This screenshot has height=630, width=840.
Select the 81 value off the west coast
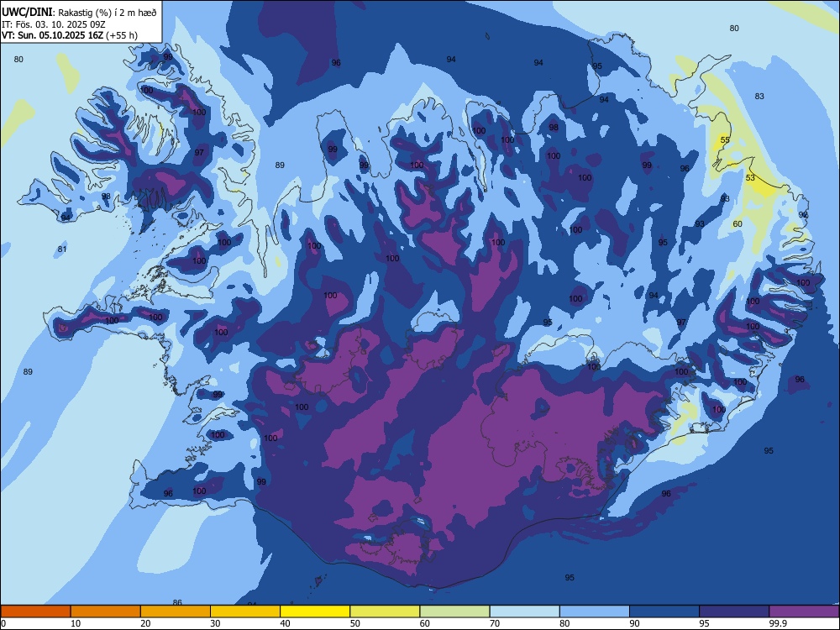(x=62, y=249)
